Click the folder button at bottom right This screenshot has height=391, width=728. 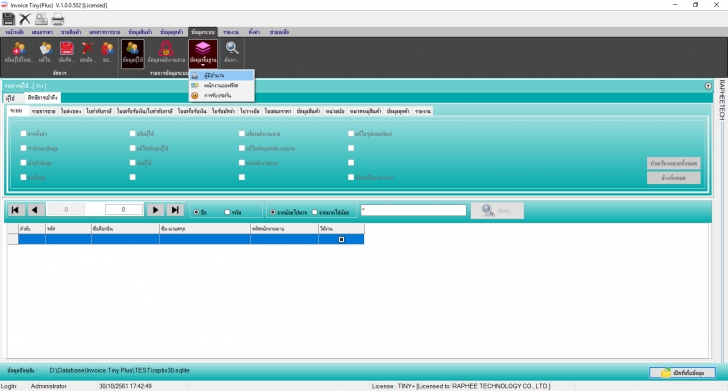click(682, 372)
